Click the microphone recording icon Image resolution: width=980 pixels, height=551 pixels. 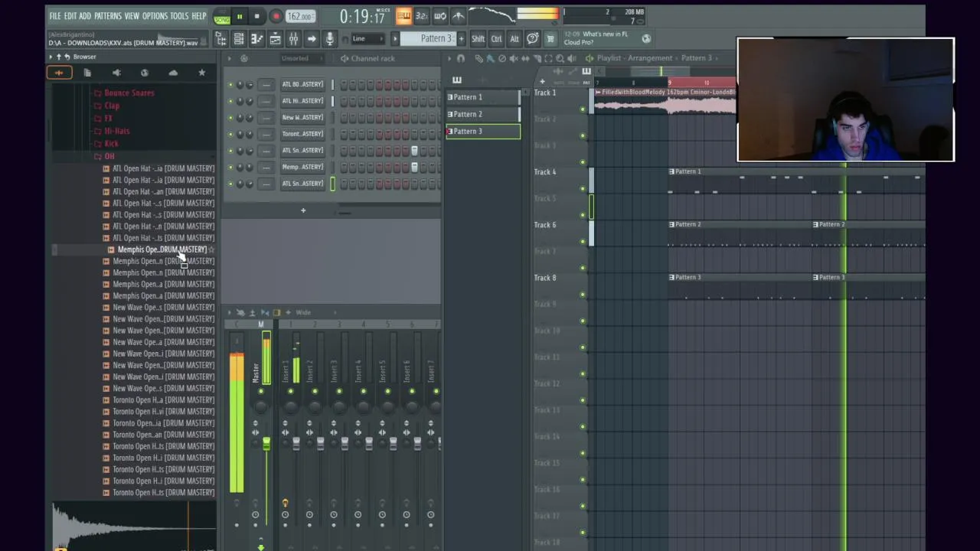(329, 39)
